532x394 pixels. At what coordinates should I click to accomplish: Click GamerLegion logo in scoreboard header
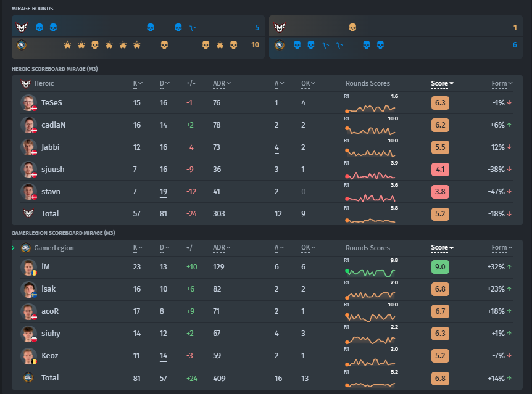tap(26, 248)
